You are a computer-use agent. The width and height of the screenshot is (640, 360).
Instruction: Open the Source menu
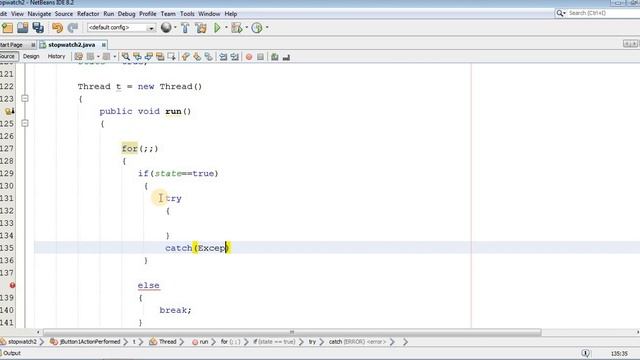pos(64,14)
